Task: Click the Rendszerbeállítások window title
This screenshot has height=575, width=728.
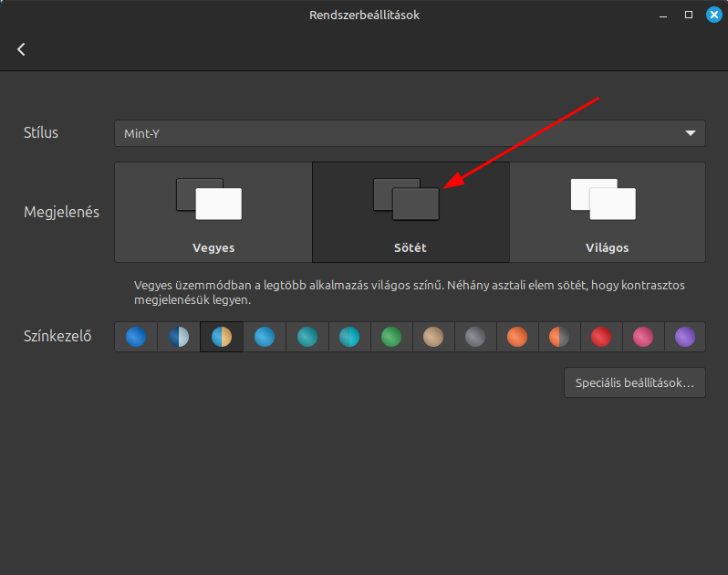Action: (365, 15)
